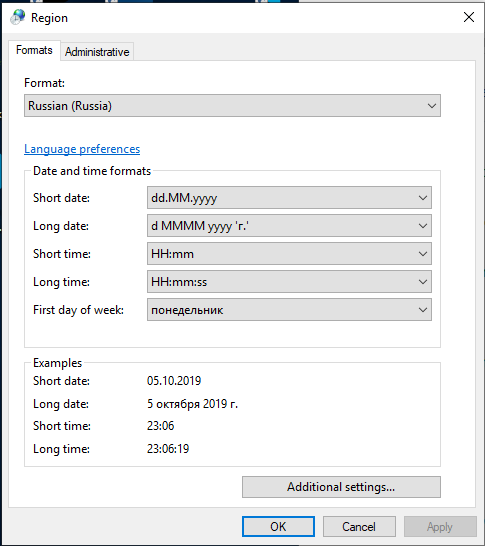This screenshot has width=485, height=546.
Task: Click the greyed-out Apply button
Action: [440, 526]
